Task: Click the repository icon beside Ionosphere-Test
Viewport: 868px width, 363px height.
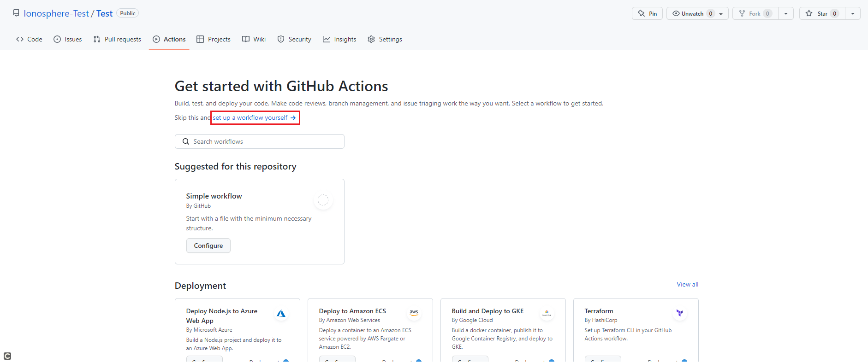Action: 16,13
